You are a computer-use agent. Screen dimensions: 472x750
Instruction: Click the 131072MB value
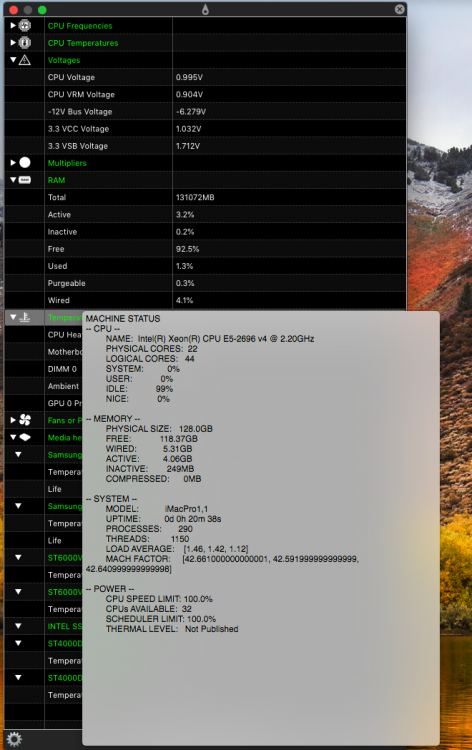pos(195,198)
